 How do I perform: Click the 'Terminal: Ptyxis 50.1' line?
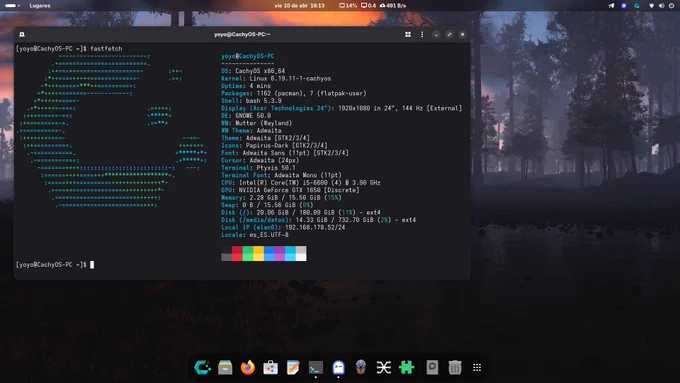[x=258, y=168]
